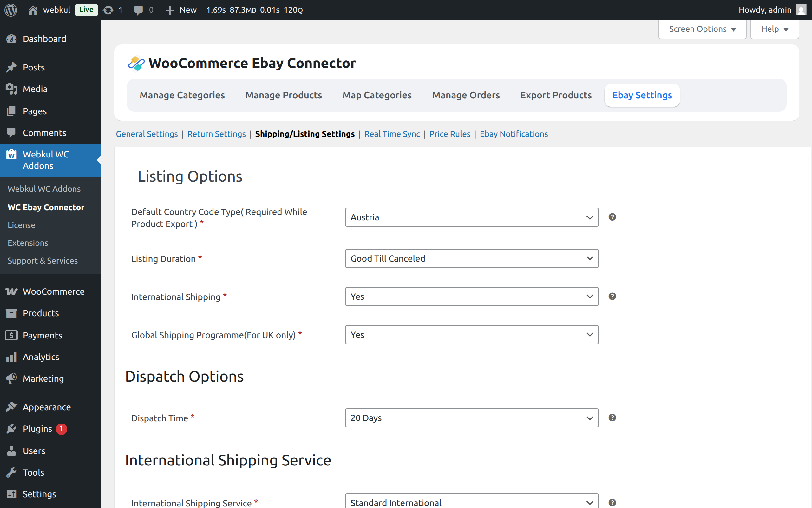812x508 pixels.
Task: Open Ebay Notifications link
Action: tap(514, 134)
